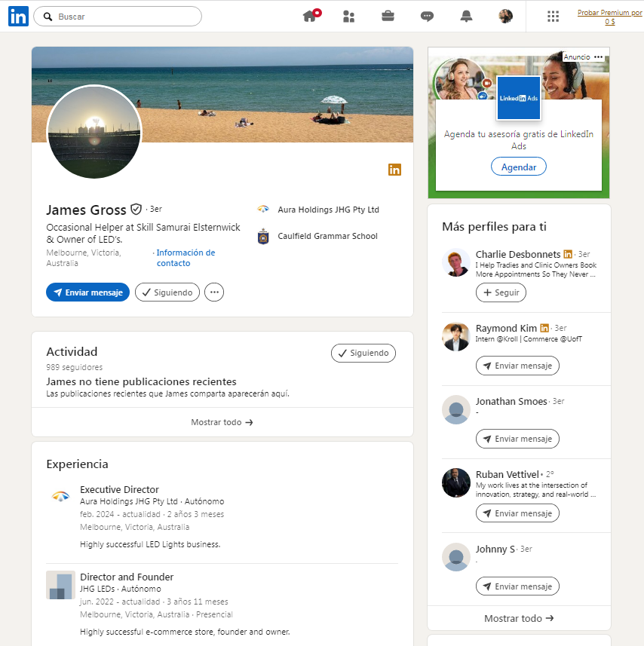
Task: Open Raymond Kim's profile photo
Action: tap(456, 337)
